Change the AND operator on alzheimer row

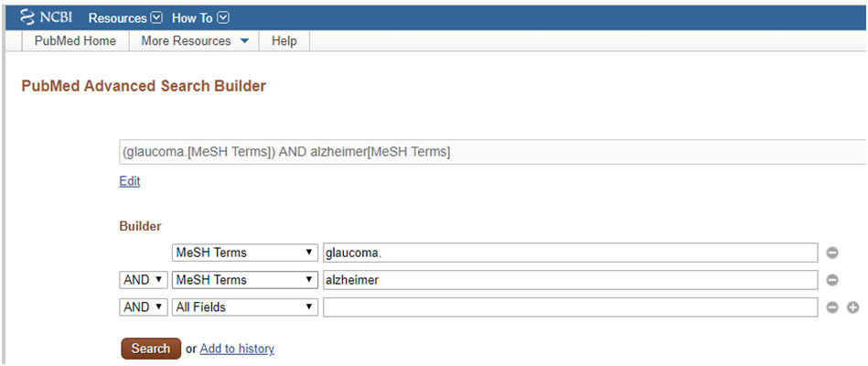tap(144, 280)
